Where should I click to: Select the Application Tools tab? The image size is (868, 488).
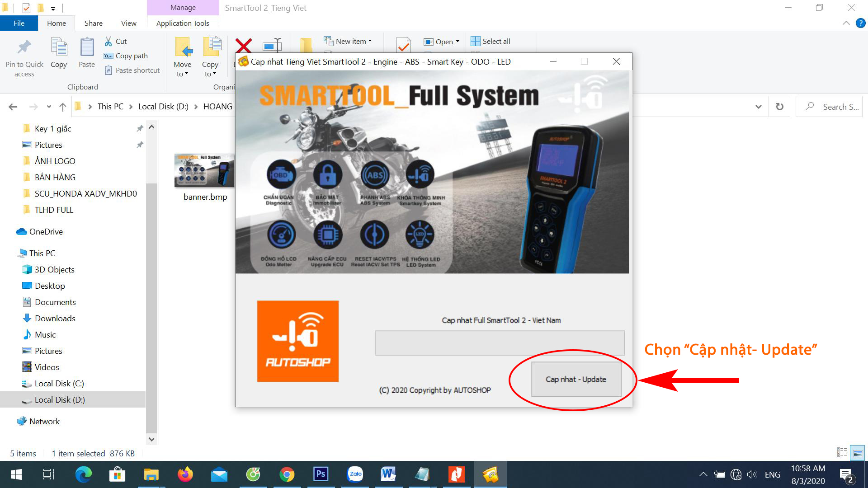[183, 23]
